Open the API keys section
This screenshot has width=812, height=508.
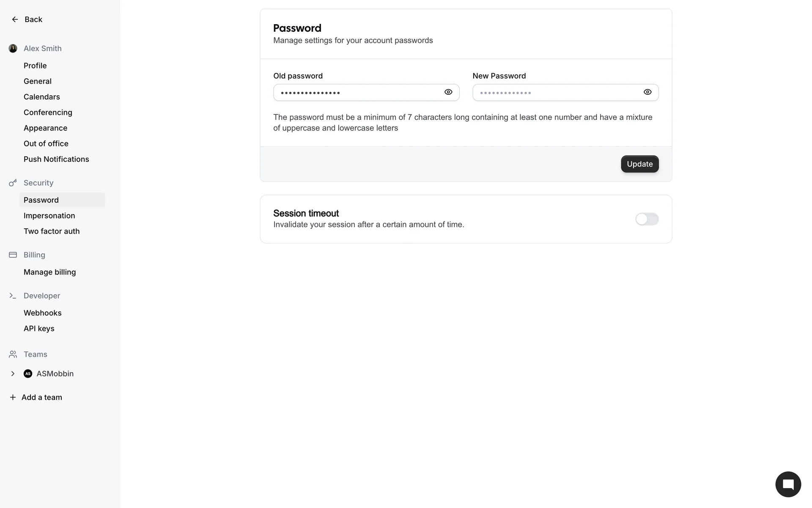39,329
